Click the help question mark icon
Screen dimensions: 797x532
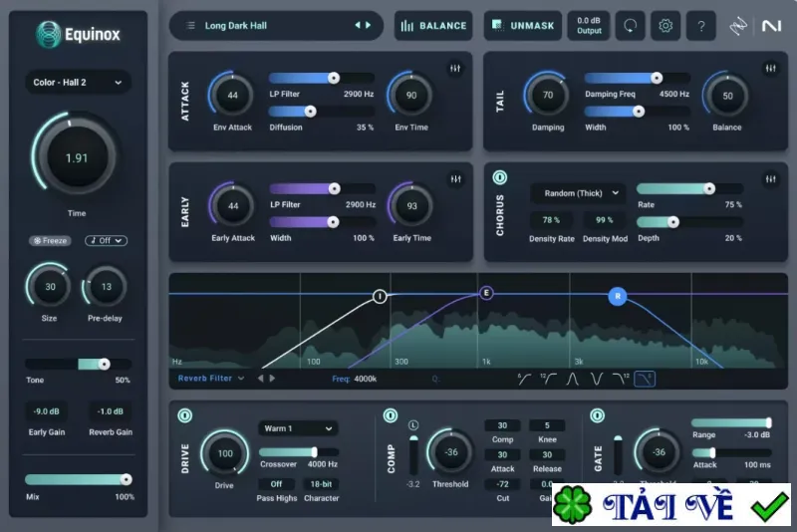pyautogui.click(x=701, y=26)
